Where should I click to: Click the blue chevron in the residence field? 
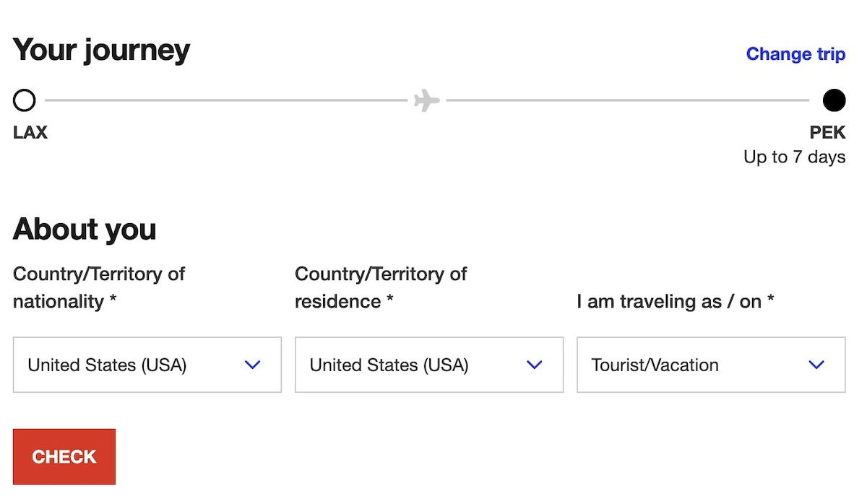[x=534, y=365]
